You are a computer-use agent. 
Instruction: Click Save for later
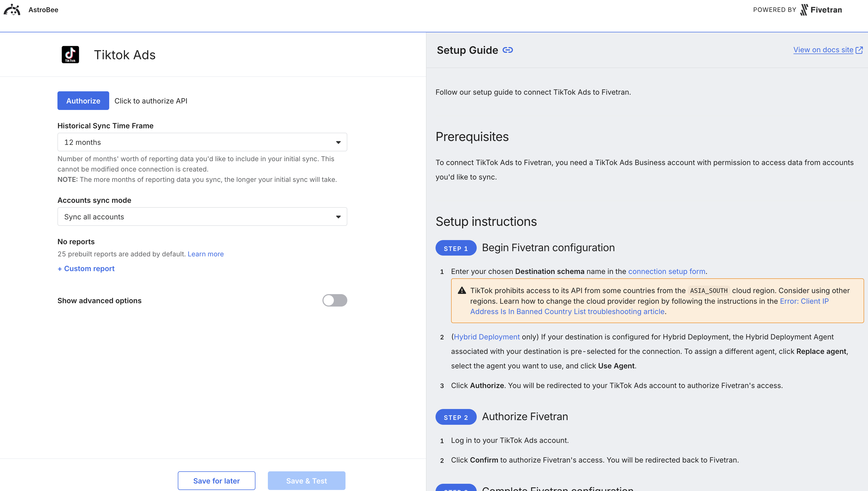point(216,481)
